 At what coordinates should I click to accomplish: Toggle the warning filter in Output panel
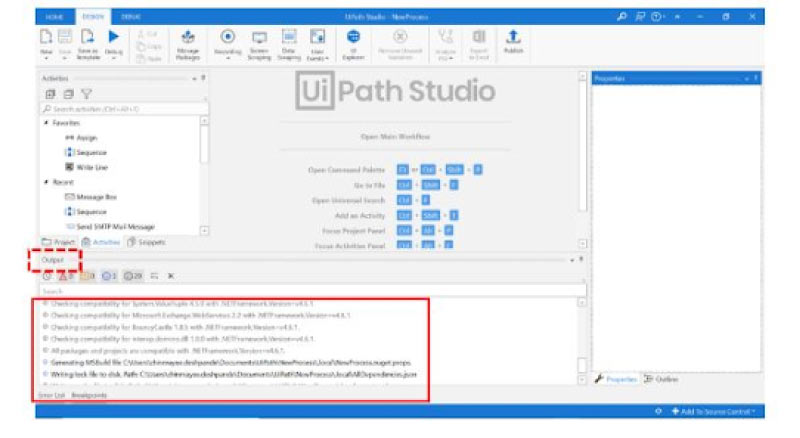[87, 276]
